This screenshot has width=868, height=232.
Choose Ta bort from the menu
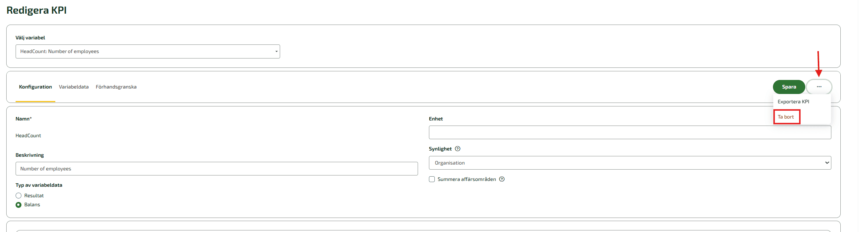pyautogui.click(x=787, y=117)
